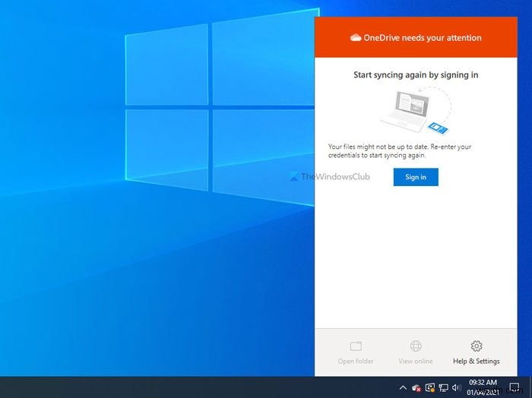Click the security tray icon with orange dot
Image resolution: width=532 pixels, height=398 pixels.
tap(430, 388)
